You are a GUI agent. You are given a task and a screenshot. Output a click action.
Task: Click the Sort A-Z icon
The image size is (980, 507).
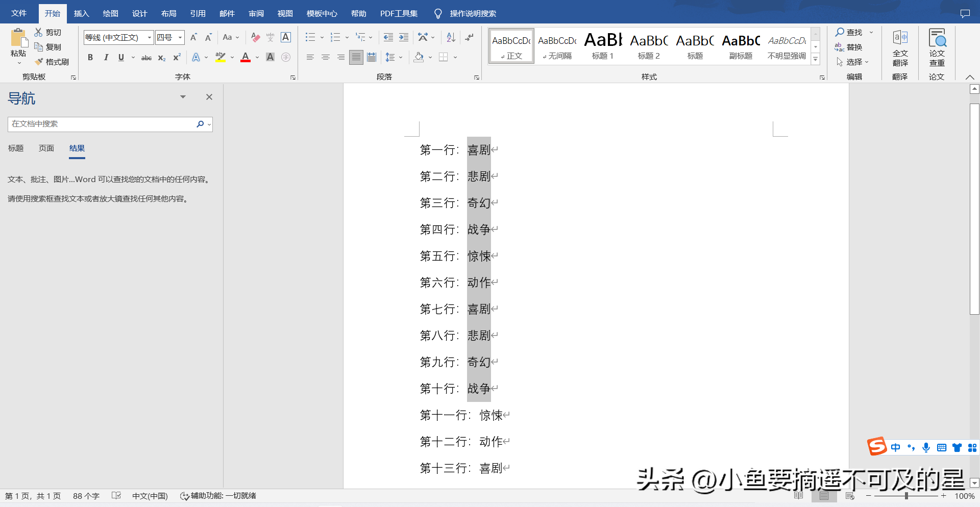coord(451,37)
